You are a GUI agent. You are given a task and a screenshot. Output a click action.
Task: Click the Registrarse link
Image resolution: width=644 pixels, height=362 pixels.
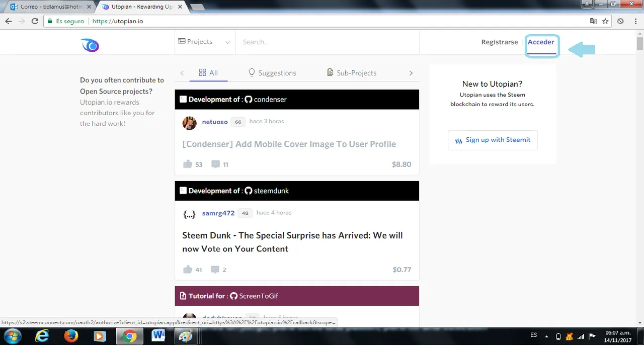[x=500, y=42]
